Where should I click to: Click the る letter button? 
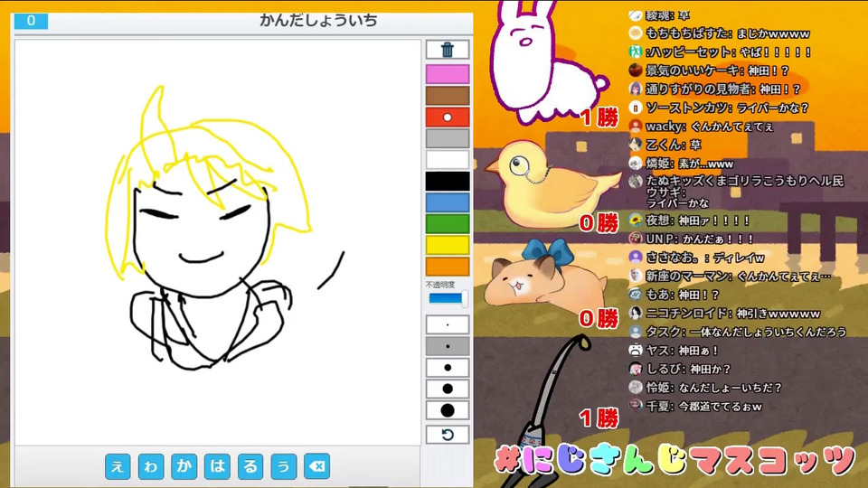[x=250, y=466]
